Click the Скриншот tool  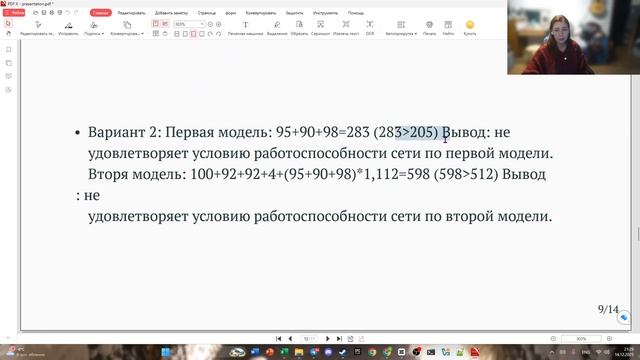point(320,28)
